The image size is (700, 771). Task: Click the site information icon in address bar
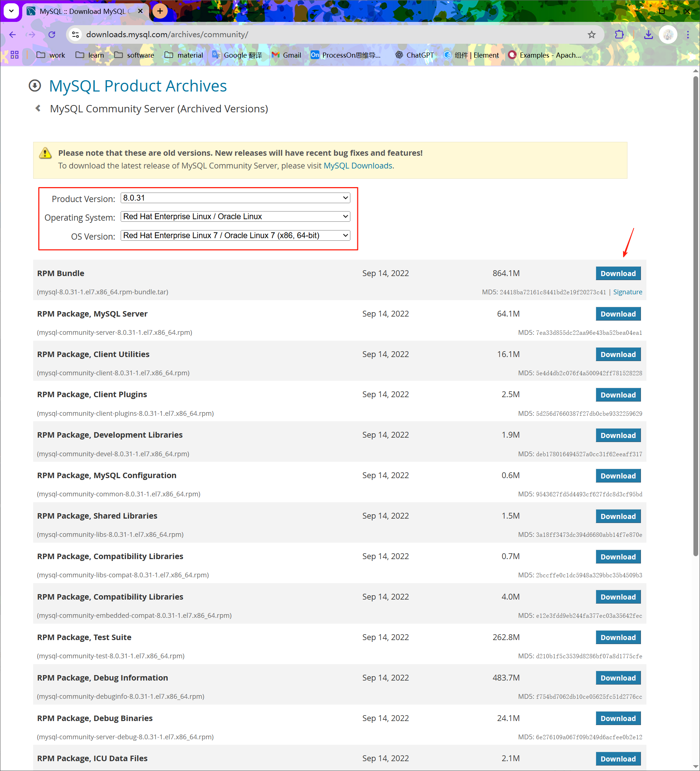click(x=76, y=35)
